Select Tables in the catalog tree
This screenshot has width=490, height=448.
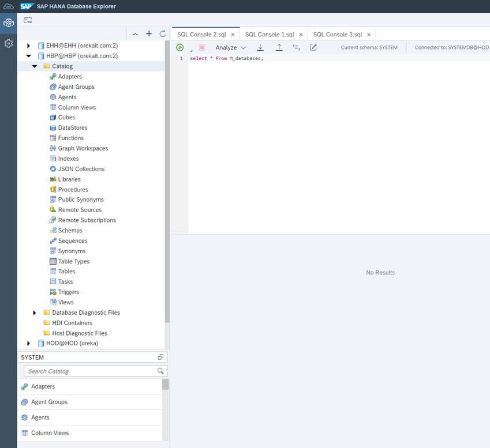(66, 272)
